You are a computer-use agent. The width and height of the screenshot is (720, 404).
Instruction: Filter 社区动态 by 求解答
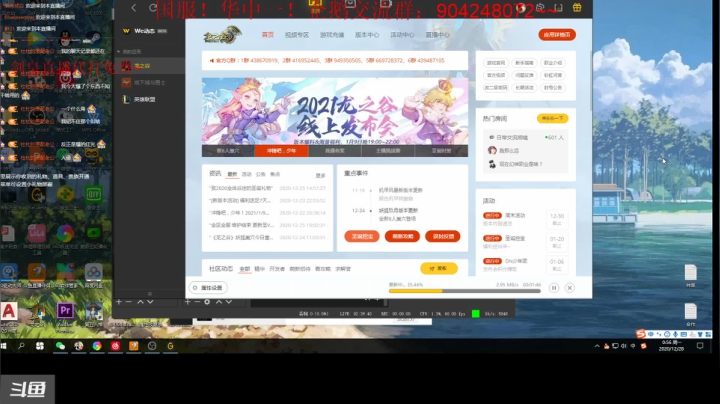[343, 269]
